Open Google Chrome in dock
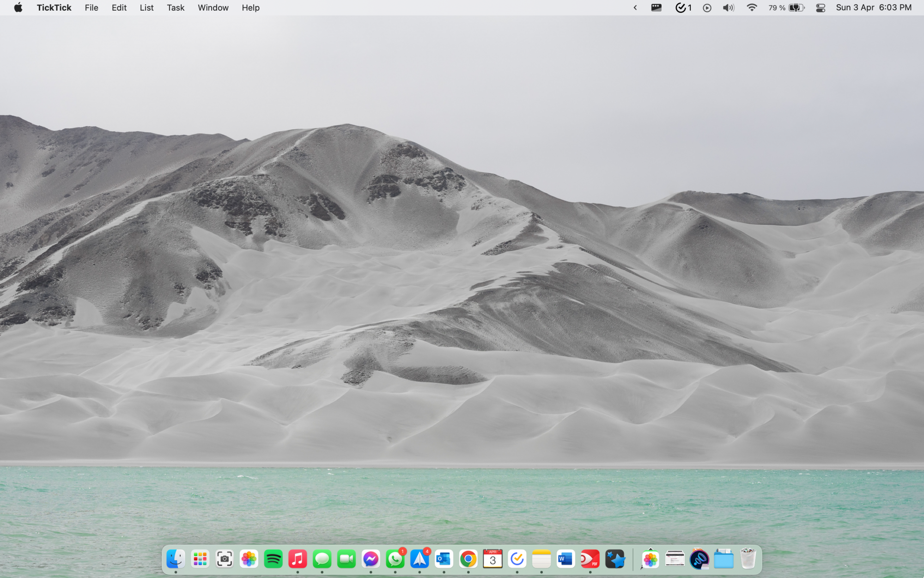Image resolution: width=924 pixels, height=578 pixels. [x=468, y=560]
